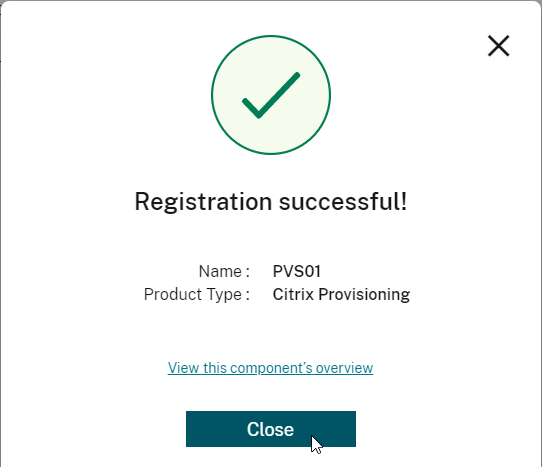
Task: Follow the component's overview hyperlink
Action: point(270,368)
